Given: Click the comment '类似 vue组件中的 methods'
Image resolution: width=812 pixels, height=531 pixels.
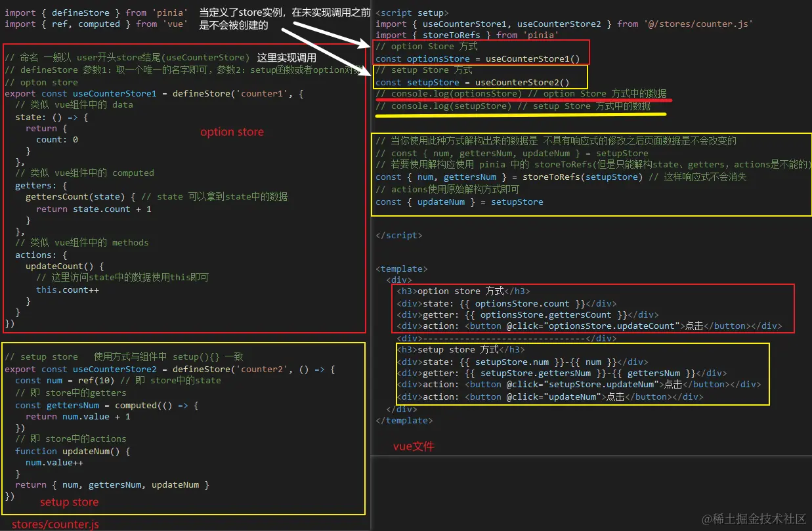Looking at the screenshot, I should click(x=81, y=243).
